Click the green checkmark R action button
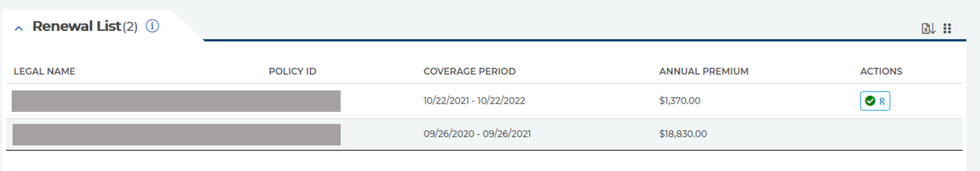980x171 pixels. pos(875,101)
